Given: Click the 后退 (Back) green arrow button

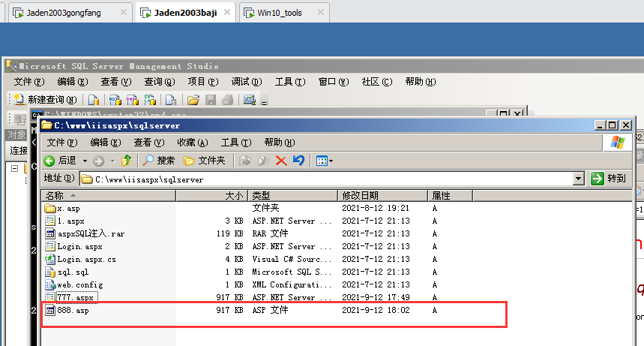Looking at the screenshot, I should coord(60,161).
